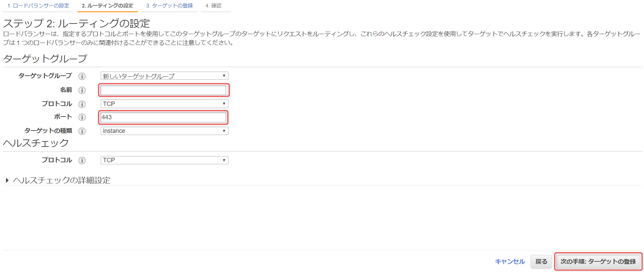
Task: Select the 2. ルーティングの設定 tab
Action: point(108,6)
